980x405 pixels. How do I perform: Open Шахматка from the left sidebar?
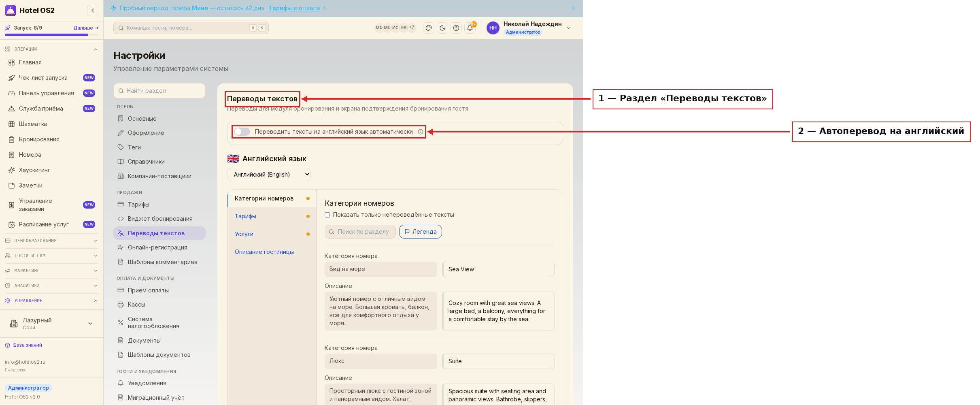click(x=52, y=124)
